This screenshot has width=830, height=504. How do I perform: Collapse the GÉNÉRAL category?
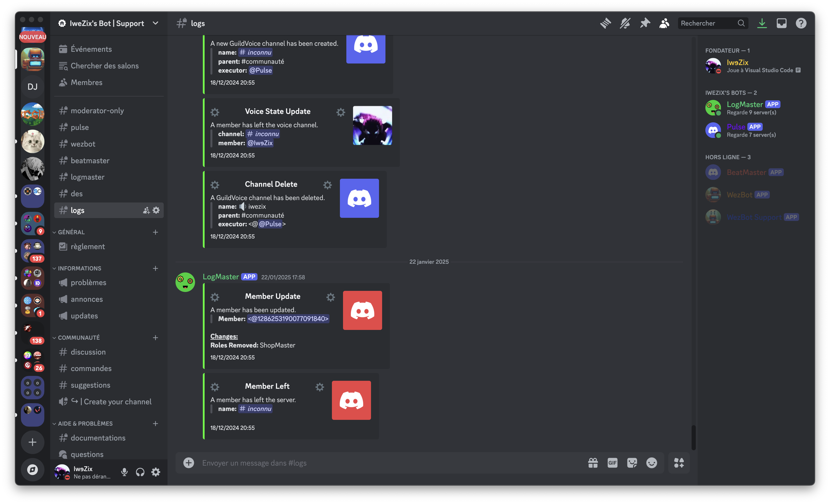pyautogui.click(x=71, y=232)
